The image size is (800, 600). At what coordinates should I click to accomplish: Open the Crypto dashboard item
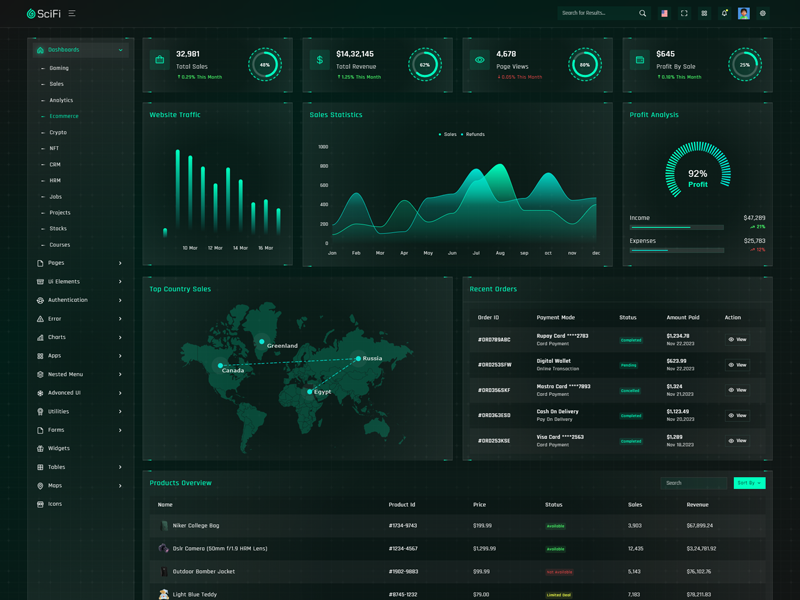pyautogui.click(x=58, y=132)
